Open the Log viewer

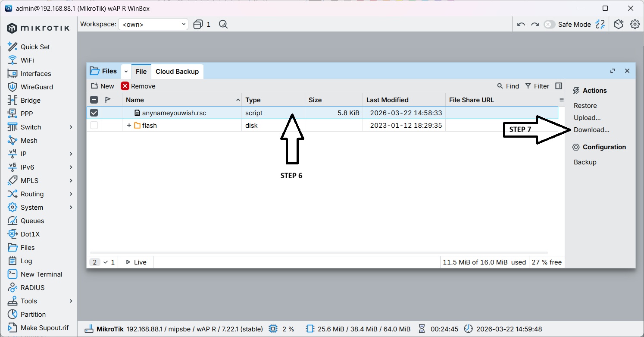26,261
